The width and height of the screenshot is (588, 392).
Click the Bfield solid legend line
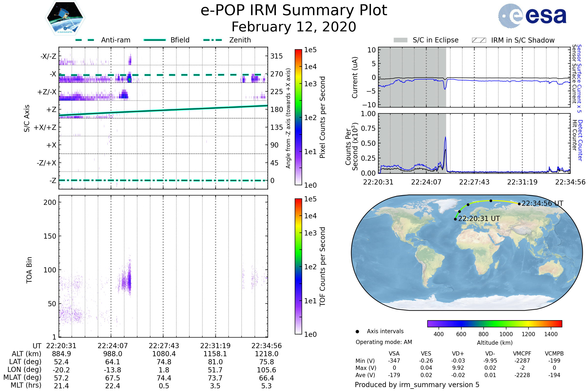click(x=155, y=40)
